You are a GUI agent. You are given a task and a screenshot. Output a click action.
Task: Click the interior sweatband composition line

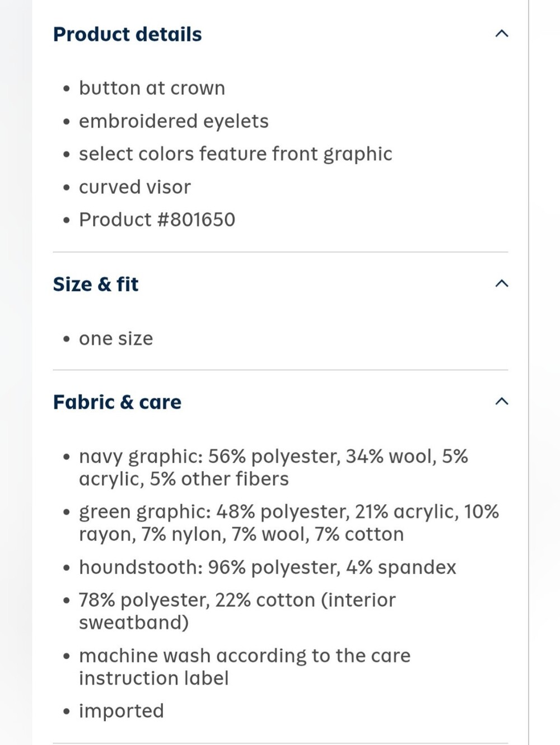click(237, 611)
